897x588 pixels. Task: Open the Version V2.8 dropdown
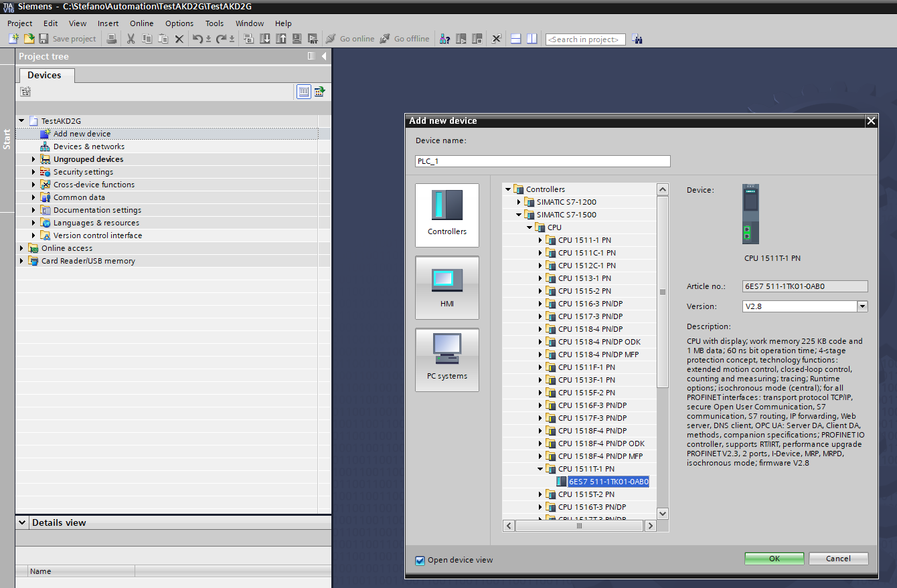coord(862,306)
